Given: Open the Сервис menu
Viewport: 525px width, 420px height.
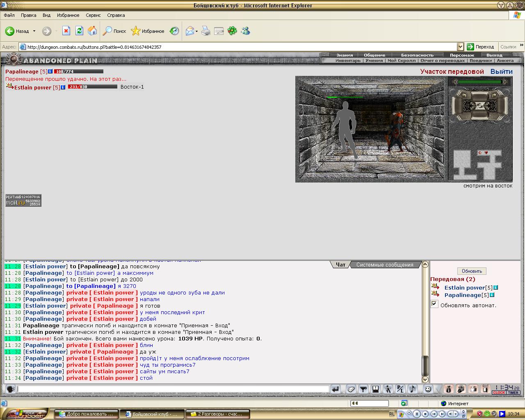Looking at the screenshot, I should [93, 15].
